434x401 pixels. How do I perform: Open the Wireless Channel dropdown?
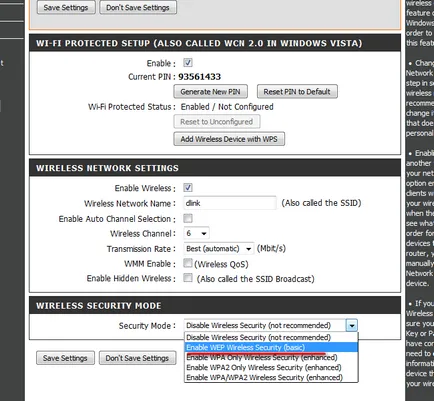pyautogui.click(x=196, y=233)
